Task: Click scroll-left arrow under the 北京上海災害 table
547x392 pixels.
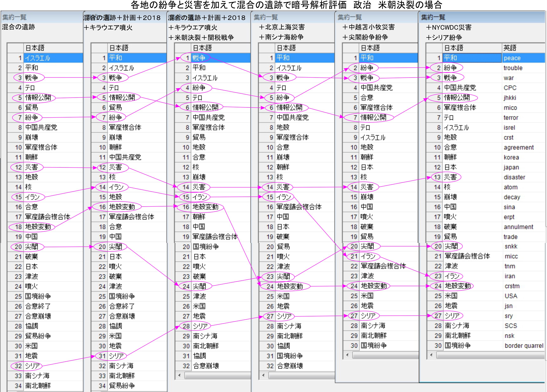Action: click(x=263, y=375)
